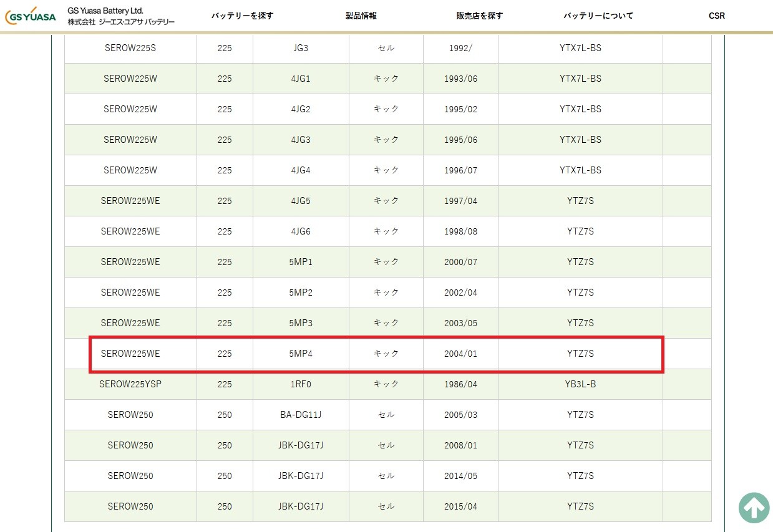This screenshot has height=532, width=773.
Task: Click the 1997/04 date cell
Action: click(x=460, y=201)
